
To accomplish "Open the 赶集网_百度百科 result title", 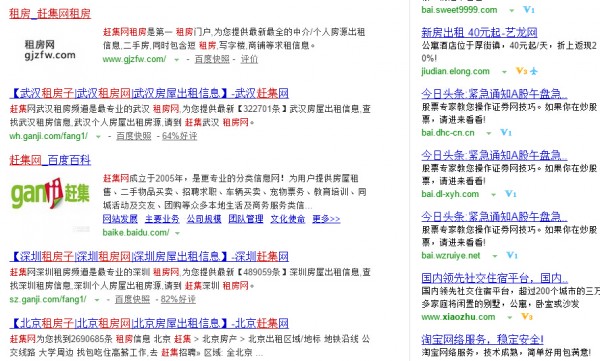I will (50, 160).
